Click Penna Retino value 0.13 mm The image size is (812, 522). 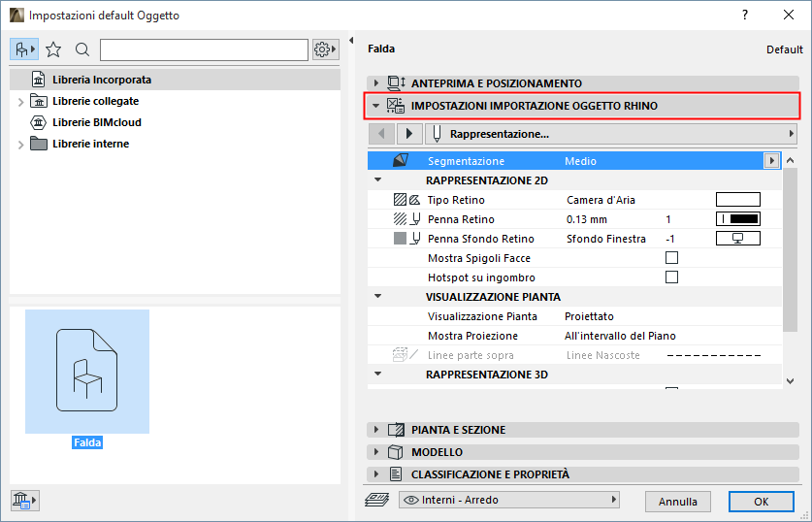pyautogui.click(x=586, y=219)
